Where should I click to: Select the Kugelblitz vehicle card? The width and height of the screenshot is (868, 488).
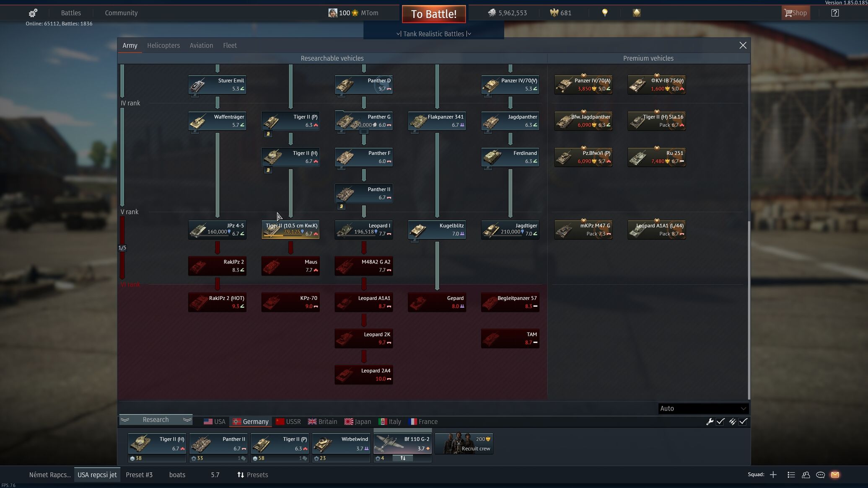click(x=437, y=230)
